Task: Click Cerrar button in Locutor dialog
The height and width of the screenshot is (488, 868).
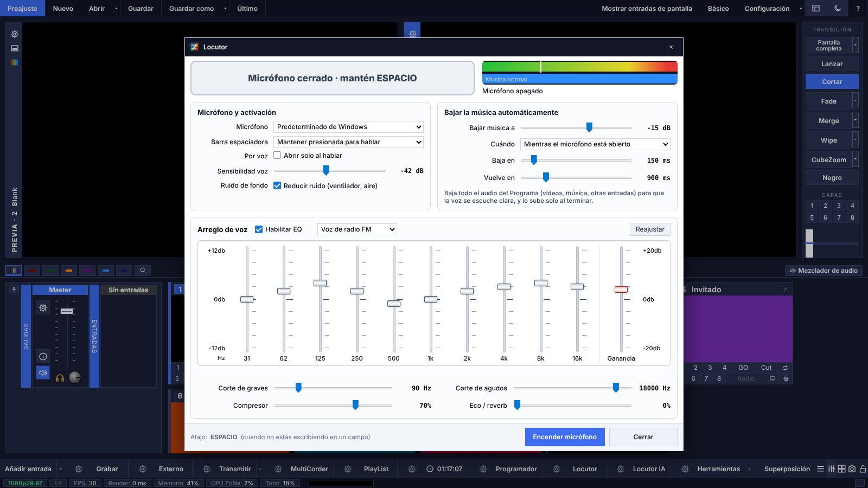Action: pyautogui.click(x=643, y=437)
